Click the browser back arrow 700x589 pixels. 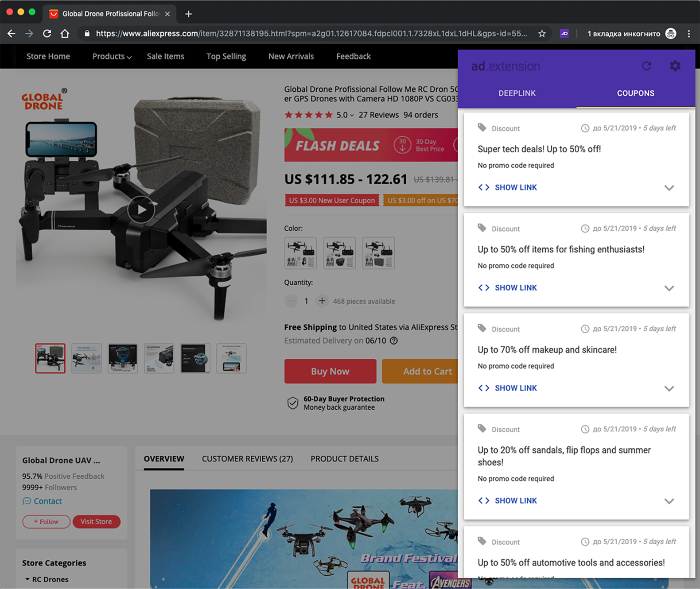tap(12, 34)
